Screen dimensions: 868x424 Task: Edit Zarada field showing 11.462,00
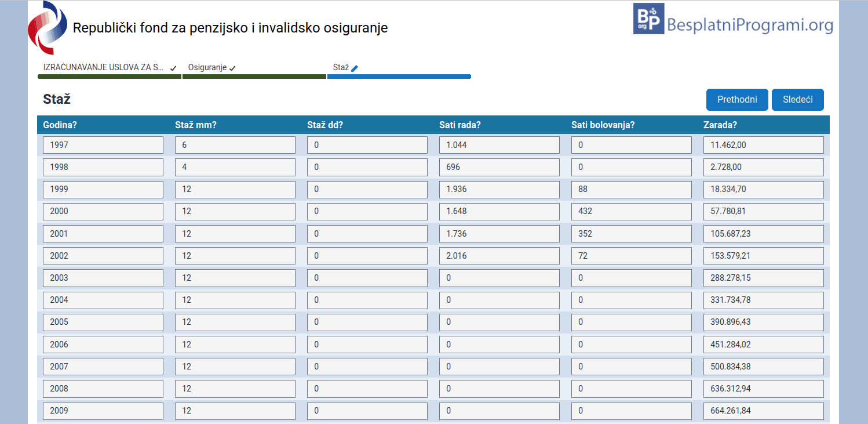coord(764,145)
